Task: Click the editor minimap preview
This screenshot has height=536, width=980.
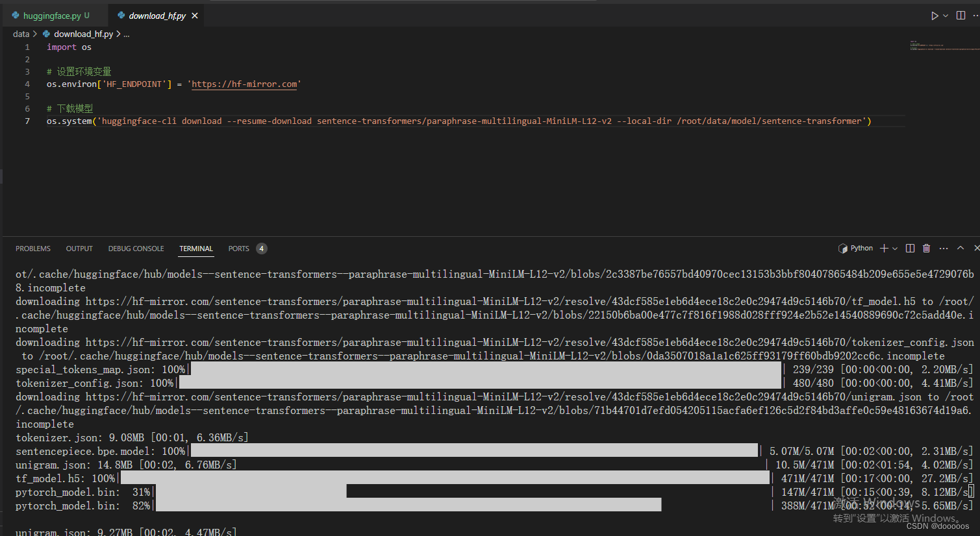Action: 944,45
